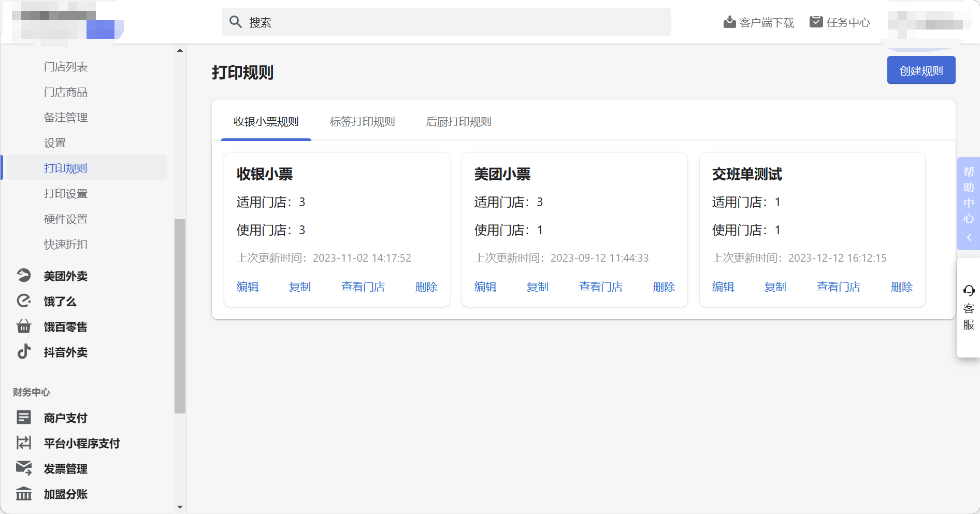Image resolution: width=980 pixels, height=514 pixels.
Task: Edit the 美团小票 rule
Action: 485,287
